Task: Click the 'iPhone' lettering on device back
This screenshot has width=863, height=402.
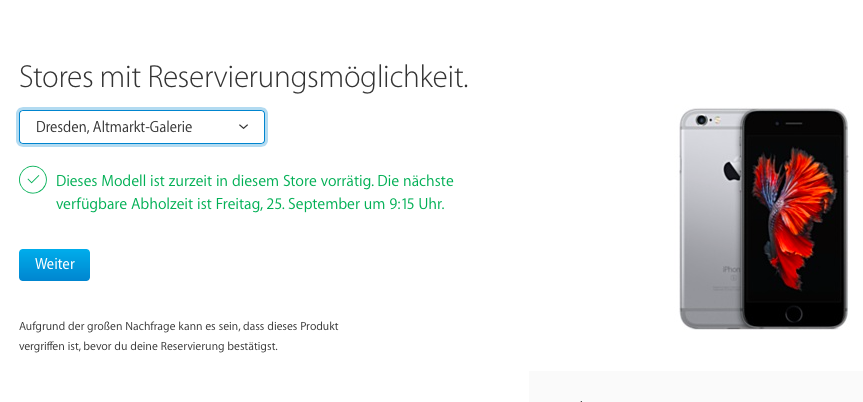Action: coord(731,269)
